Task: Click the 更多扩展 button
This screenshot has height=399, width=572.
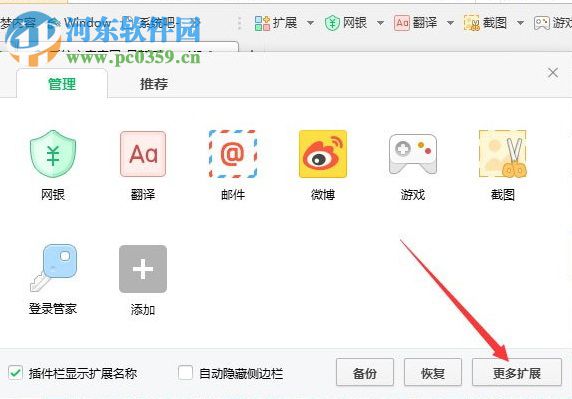Action: click(x=517, y=372)
